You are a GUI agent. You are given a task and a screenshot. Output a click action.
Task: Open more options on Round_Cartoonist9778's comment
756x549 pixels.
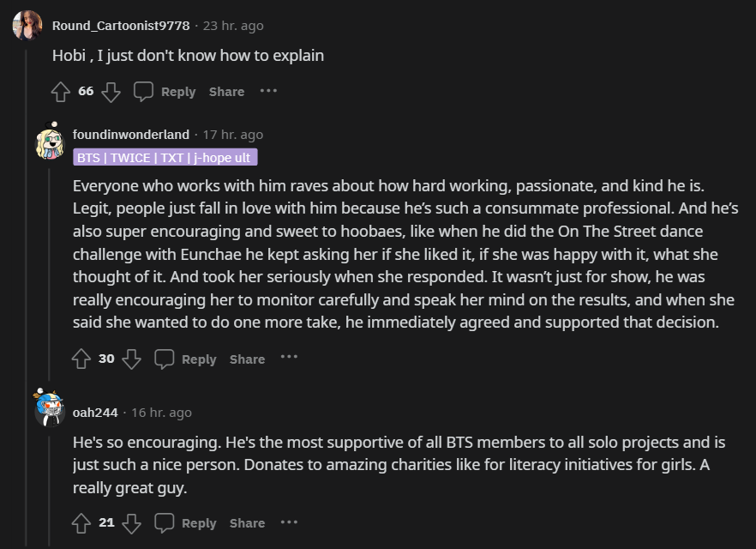click(x=268, y=91)
